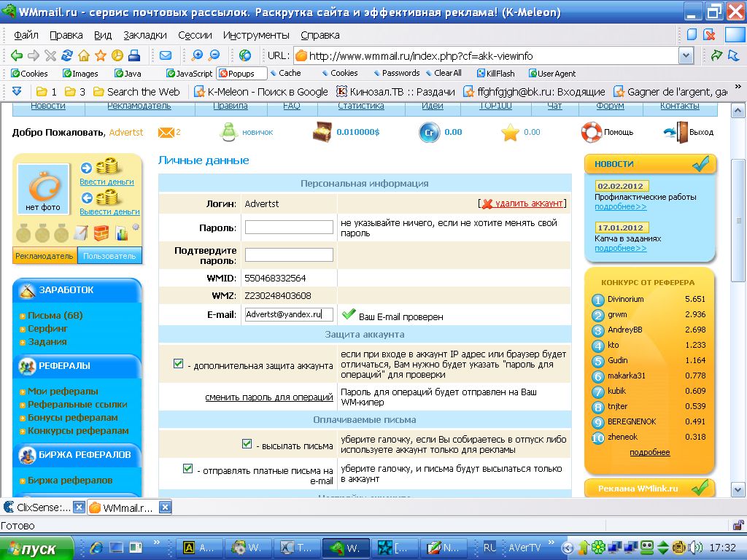Expand the AVerTV toolbar chevron on taskbar
747x560 pixels.
pyautogui.click(x=551, y=542)
